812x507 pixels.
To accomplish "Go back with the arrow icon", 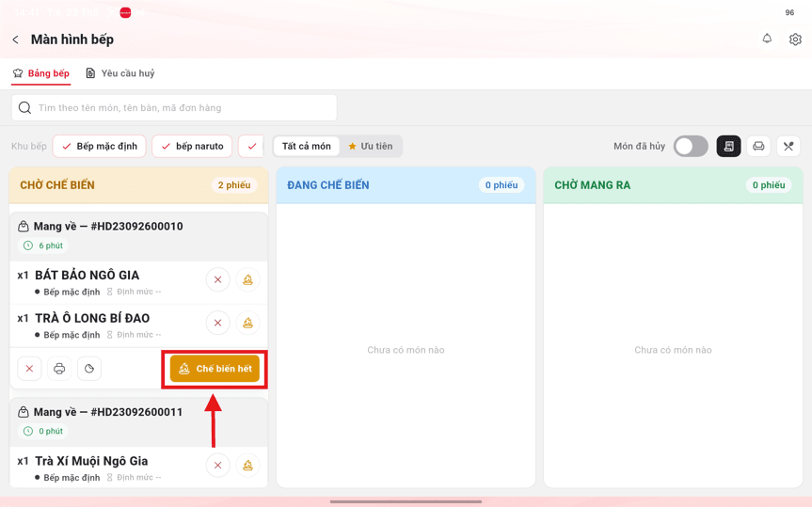I will (16, 40).
